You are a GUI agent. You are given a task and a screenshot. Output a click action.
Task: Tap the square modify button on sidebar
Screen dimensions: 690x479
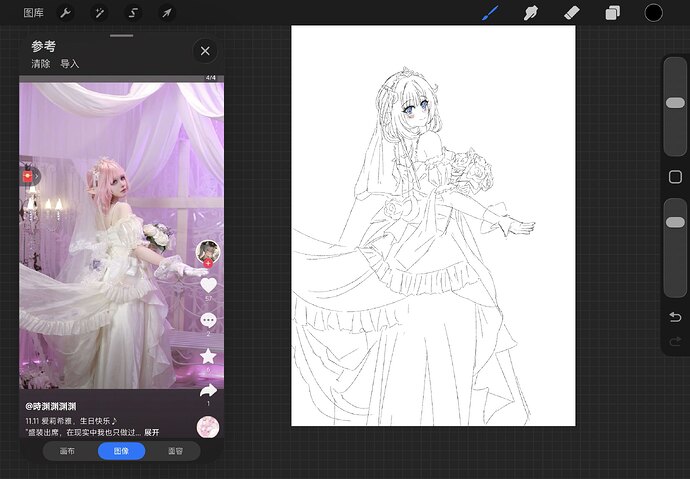pos(675,177)
